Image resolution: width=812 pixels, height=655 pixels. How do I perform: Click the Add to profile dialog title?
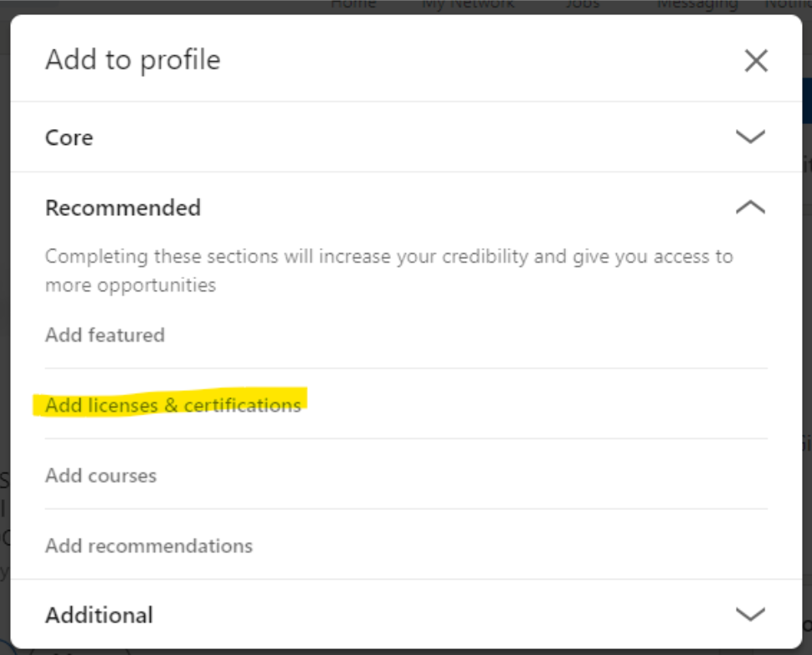click(x=131, y=59)
